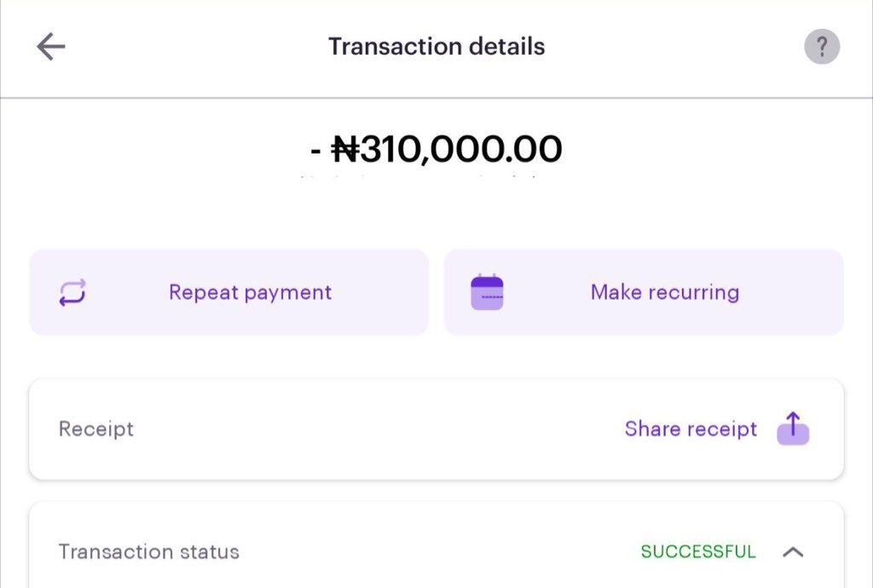Screen dimensions: 873x588
Task: Tap the blurred text below the amount
Action: pyautogui.click(x=419, y=180)
